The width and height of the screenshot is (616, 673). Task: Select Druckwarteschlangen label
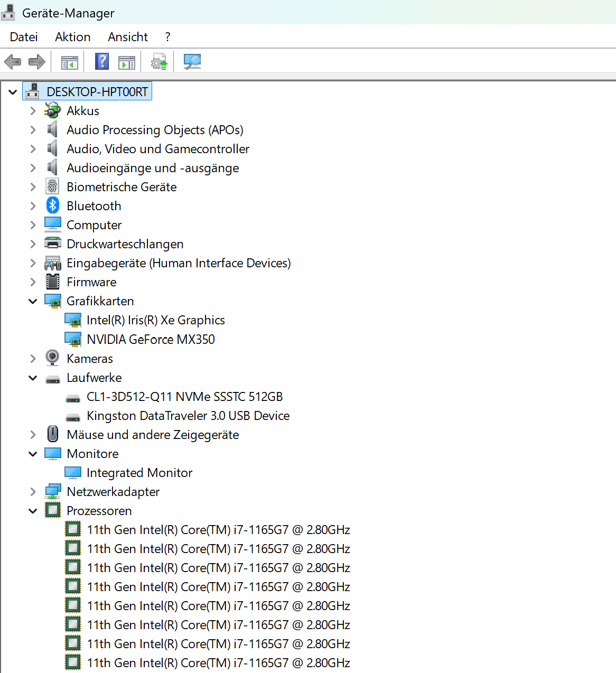click(x=125, y=244)
